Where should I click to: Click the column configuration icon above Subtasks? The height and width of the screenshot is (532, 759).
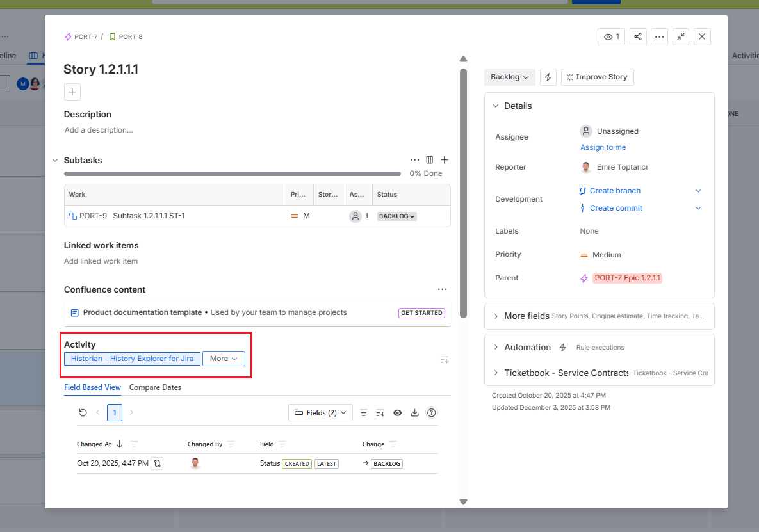tap(429, 159)
